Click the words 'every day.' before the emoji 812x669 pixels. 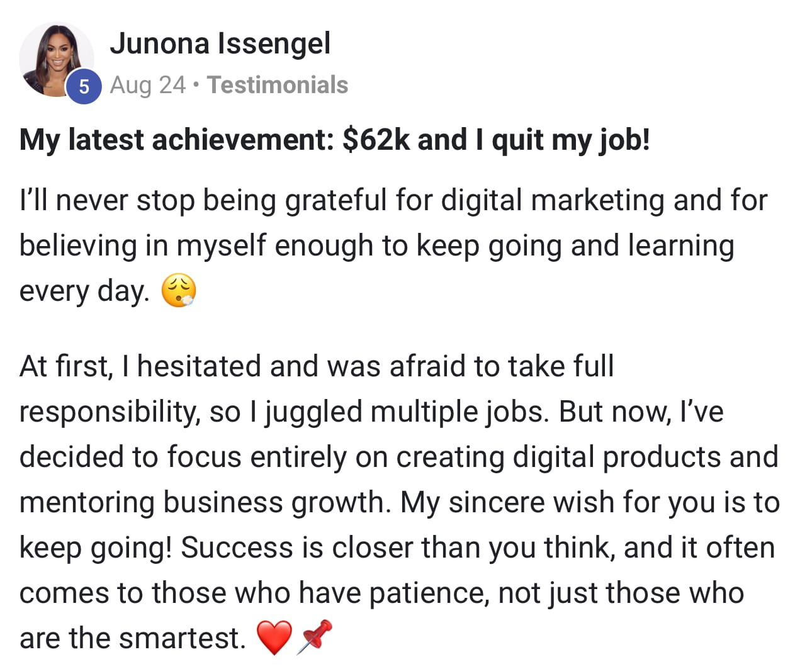(84, 291)
